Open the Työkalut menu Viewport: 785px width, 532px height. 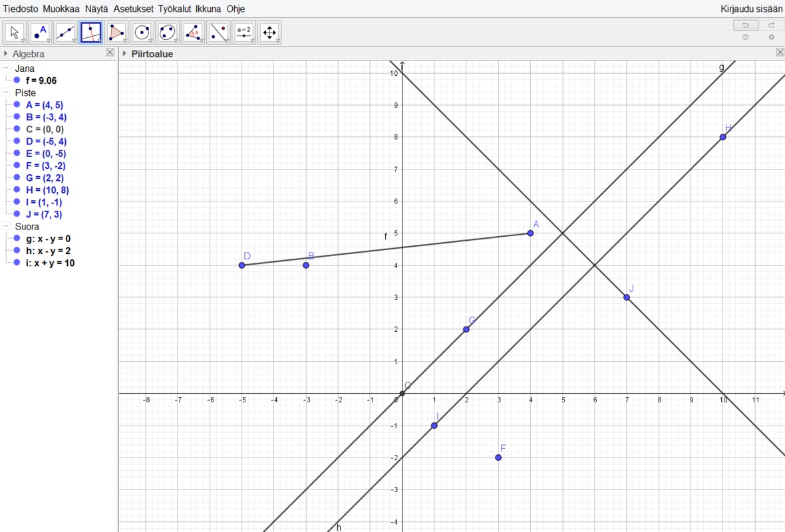[175, 9]
